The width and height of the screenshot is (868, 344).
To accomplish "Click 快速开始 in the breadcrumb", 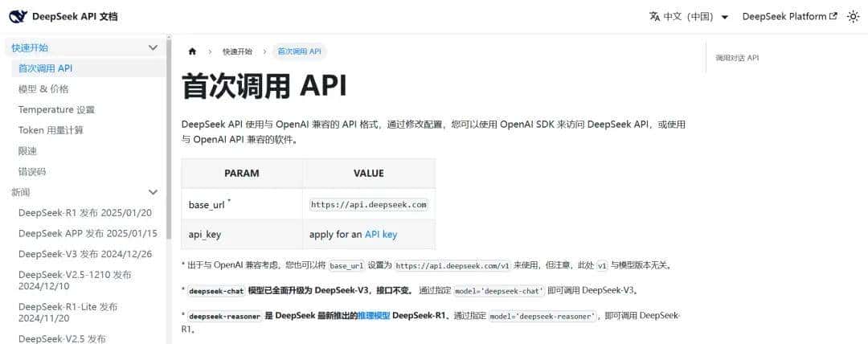I will [237, 51].
